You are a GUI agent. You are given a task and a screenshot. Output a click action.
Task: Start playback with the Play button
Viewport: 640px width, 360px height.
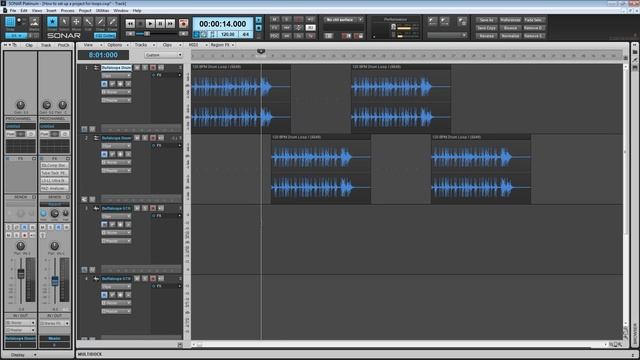coord(150,24)
